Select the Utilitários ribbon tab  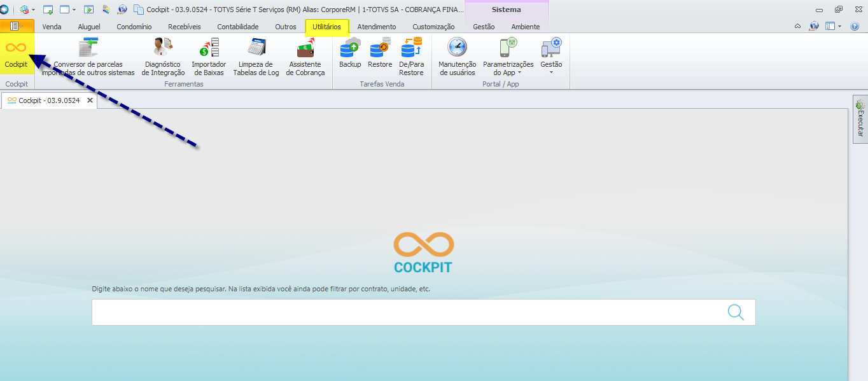[x=327, y=27]
